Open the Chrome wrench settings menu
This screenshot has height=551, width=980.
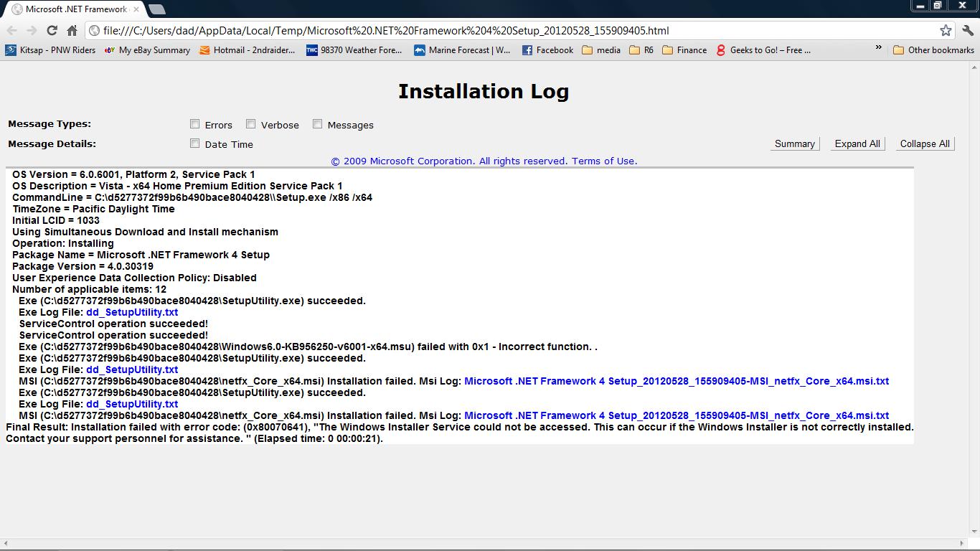tap(968, 30)
